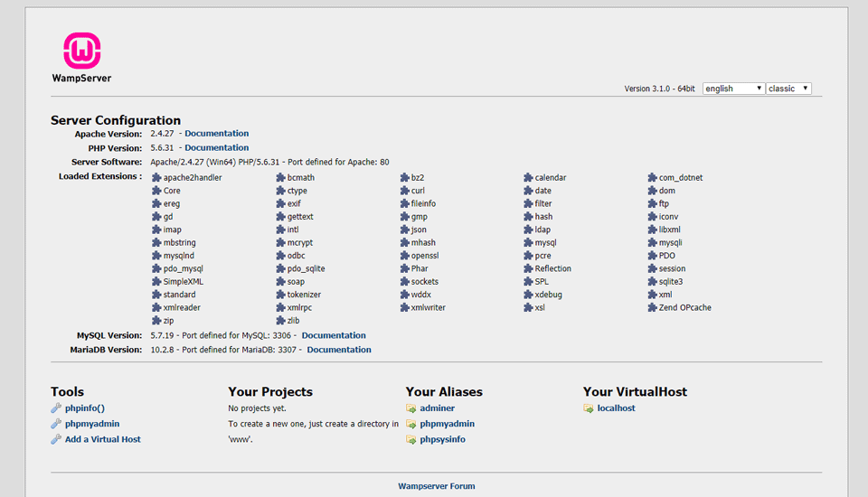
Task: Click the puzzle icon beside Reflection
Action: tap(528, 268)
